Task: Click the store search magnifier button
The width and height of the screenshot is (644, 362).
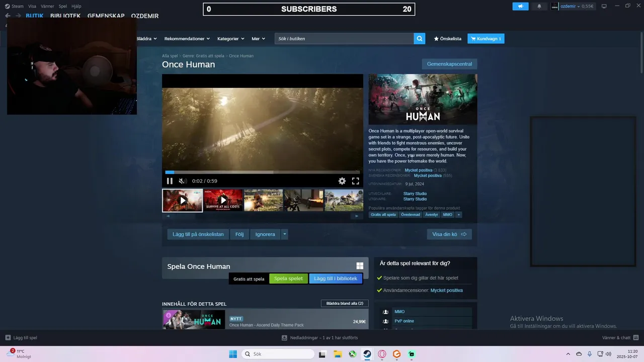Action: coord(420,39)
